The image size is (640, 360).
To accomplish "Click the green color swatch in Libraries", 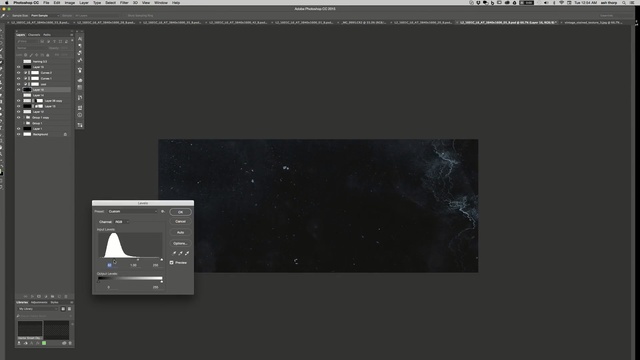I will (44, 343).
